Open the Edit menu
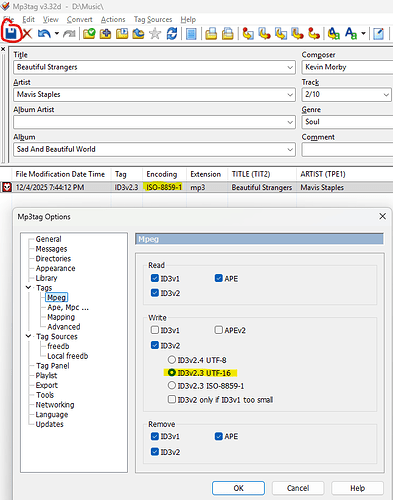The height and width of the screenshot is (500, 393). [28, 19]
